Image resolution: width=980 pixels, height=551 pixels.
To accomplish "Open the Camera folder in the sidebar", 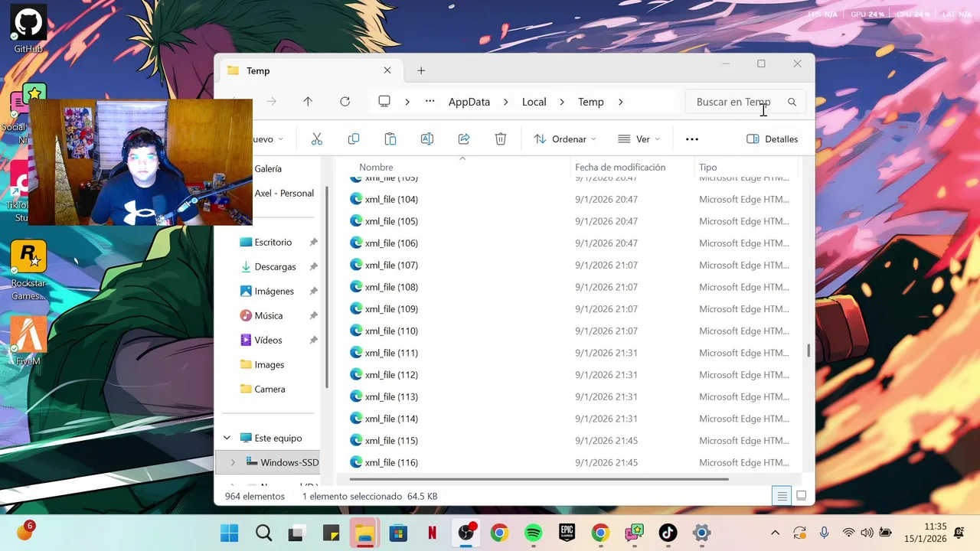I will pyautogui.click(x=269, y=390).
